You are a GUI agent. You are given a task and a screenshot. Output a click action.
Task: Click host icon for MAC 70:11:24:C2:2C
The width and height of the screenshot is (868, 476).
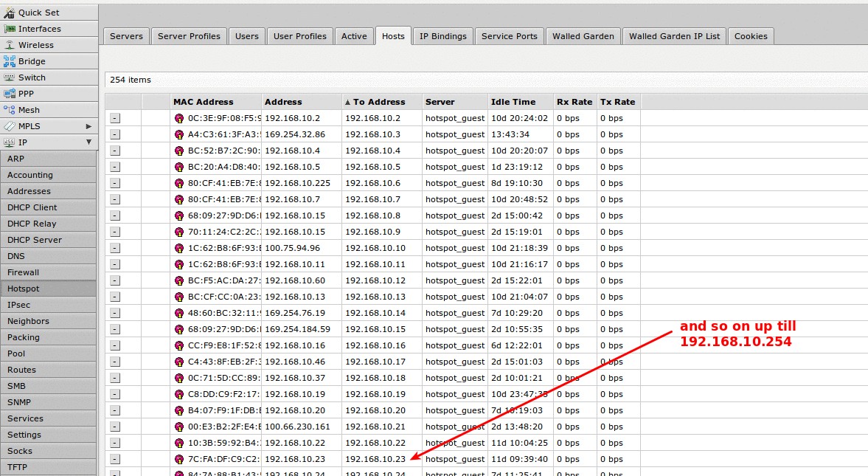(x=178, y=232)
